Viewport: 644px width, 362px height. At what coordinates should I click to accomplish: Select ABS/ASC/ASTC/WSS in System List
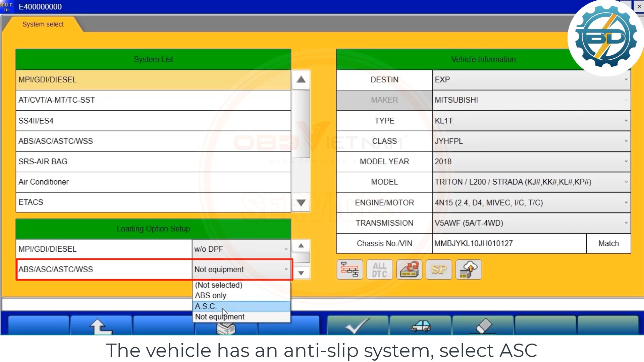(x=153, y=141)
